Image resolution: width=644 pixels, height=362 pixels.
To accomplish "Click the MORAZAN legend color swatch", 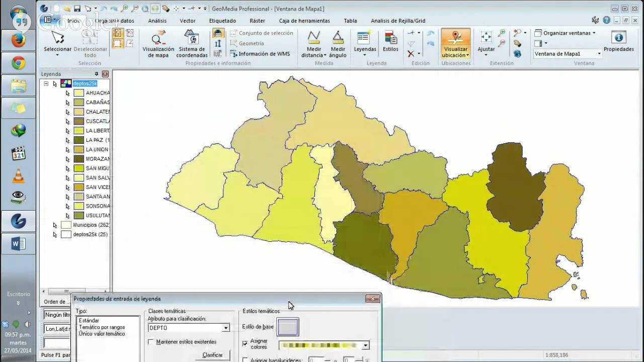I will tap(78, 159).
